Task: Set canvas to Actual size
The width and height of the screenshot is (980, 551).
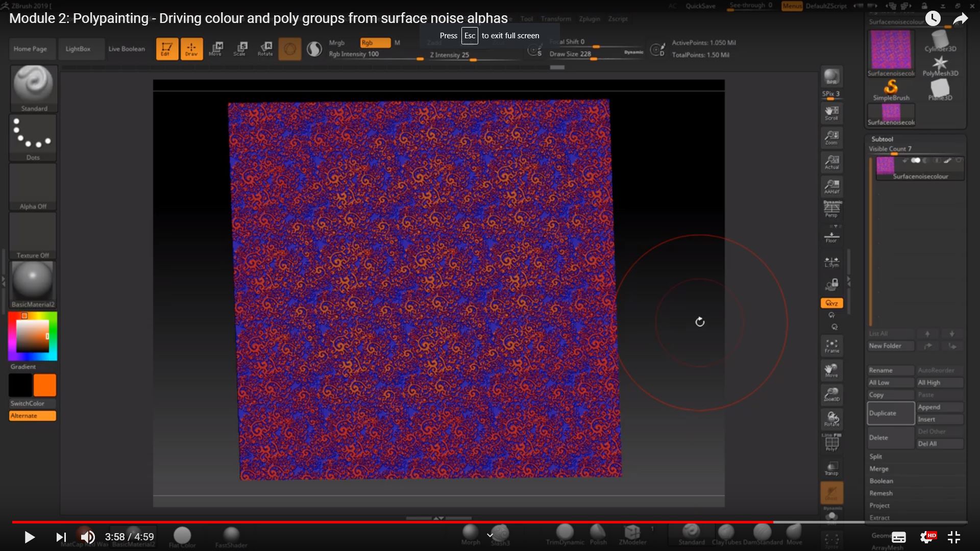Action: [x=831, y=162]
